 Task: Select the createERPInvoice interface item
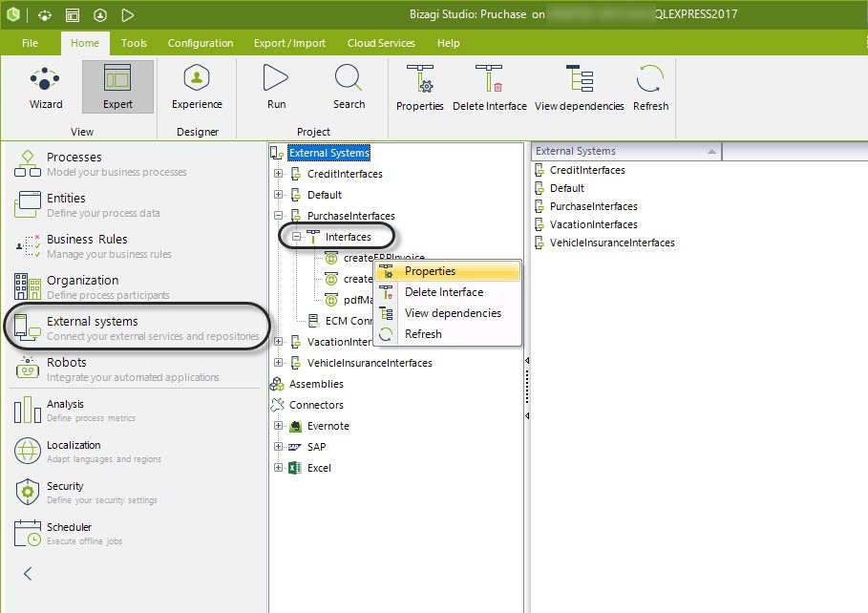384,258
